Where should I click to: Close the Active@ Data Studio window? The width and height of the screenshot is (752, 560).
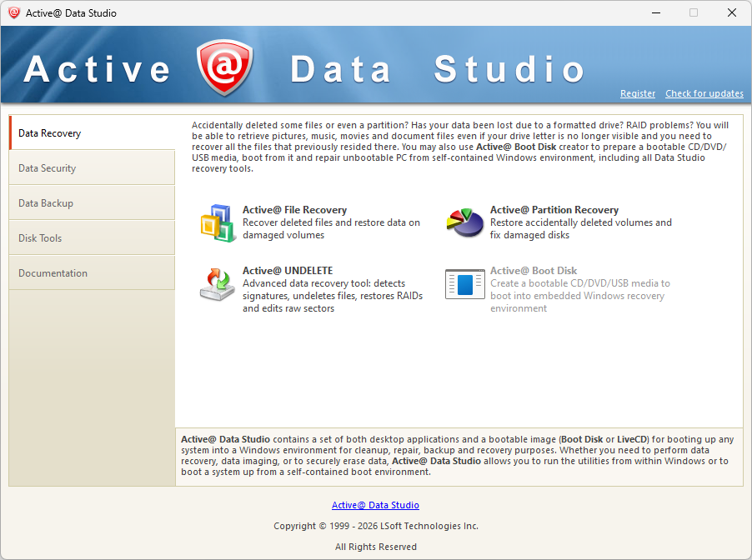click(x=732, y=13)
